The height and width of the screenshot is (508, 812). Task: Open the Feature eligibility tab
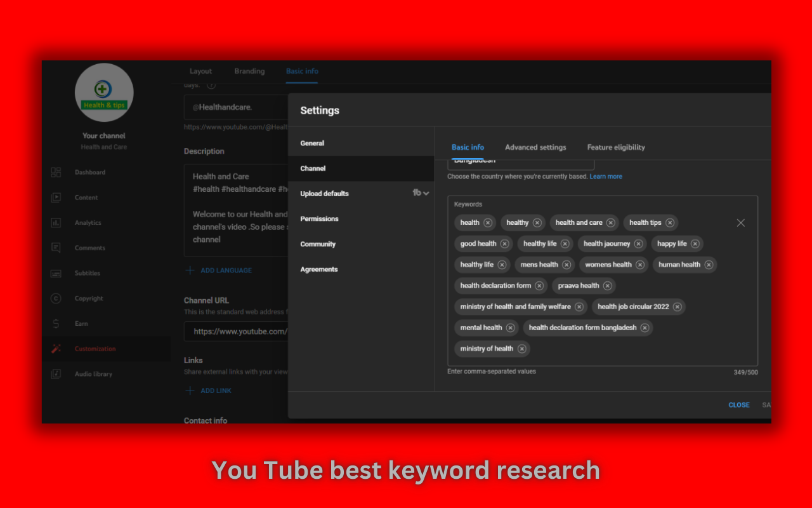point(615,147)
